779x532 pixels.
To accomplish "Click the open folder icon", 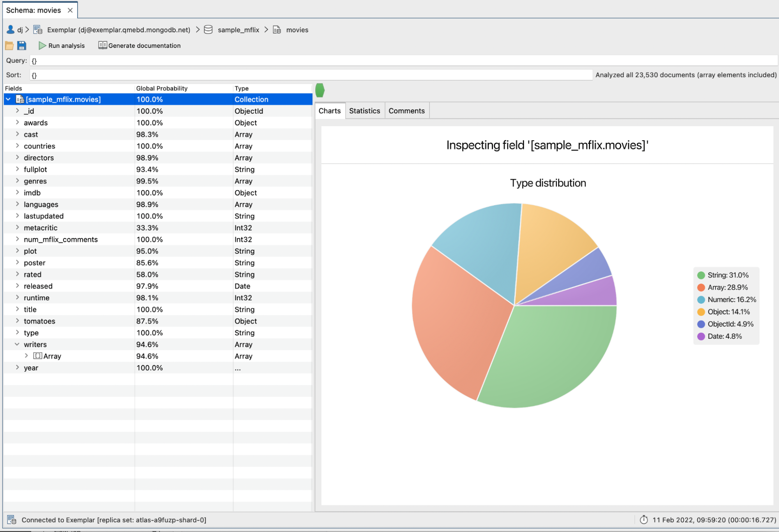I will (x=9, y=46).
